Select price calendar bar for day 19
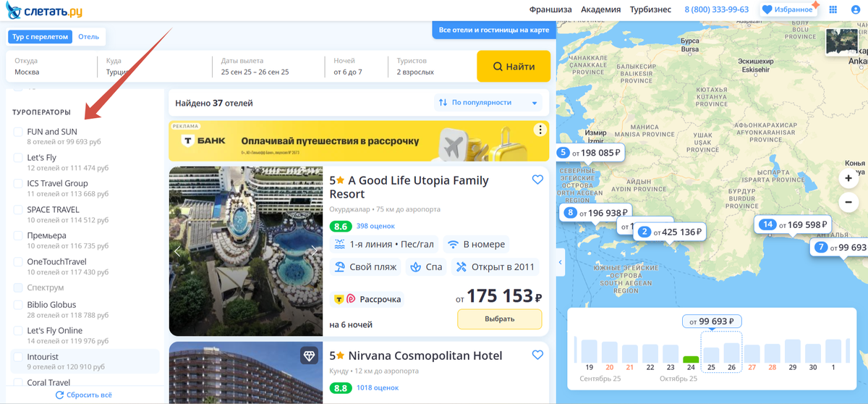 (590, 351)
